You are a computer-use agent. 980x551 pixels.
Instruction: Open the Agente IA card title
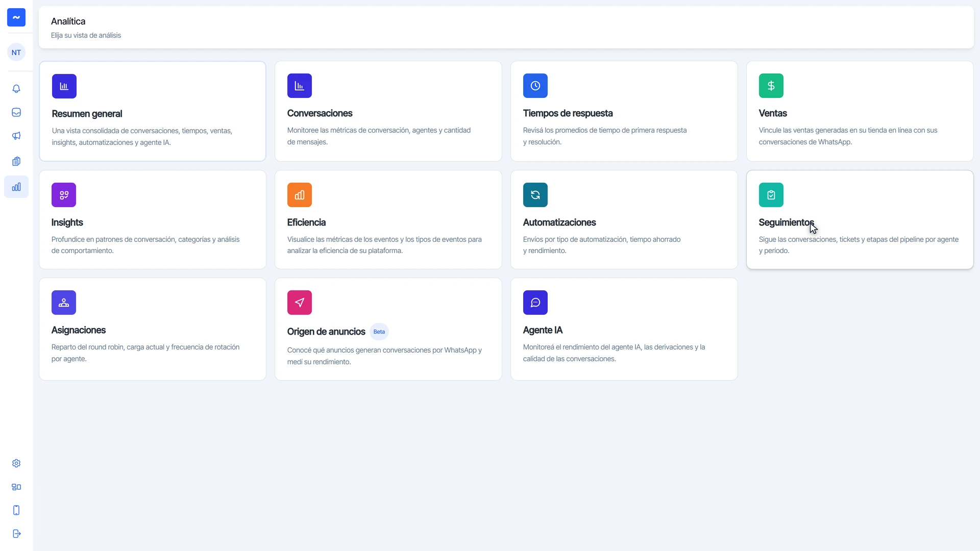[543, 330]
